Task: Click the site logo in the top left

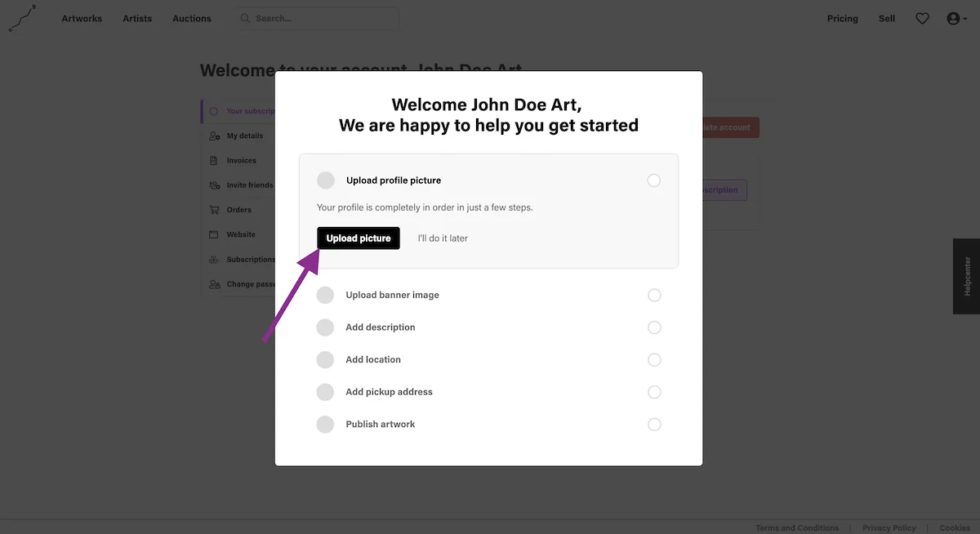Action: pos(22,18)
